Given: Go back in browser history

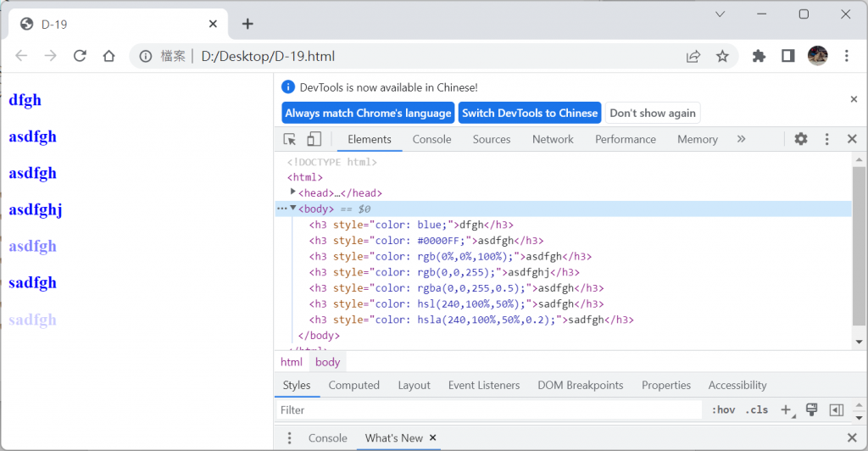Looking at the screenshot, I should tap(21, 56).
